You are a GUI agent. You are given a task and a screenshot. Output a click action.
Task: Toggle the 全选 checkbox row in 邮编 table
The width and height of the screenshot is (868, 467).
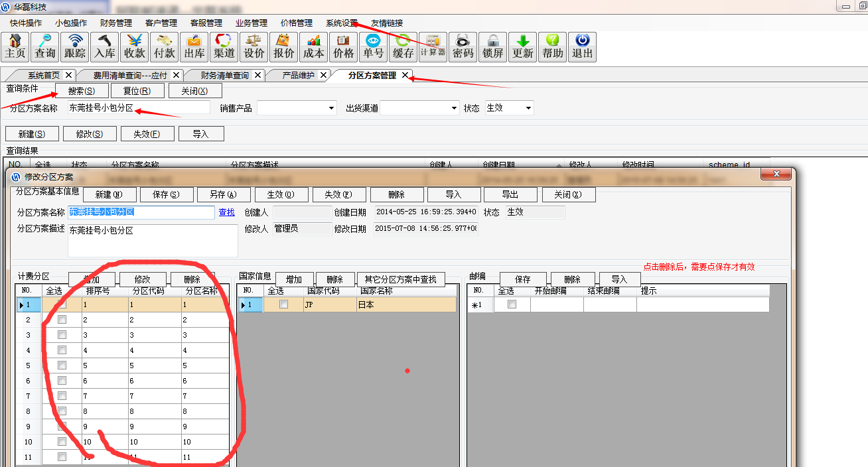pos(512,304)
